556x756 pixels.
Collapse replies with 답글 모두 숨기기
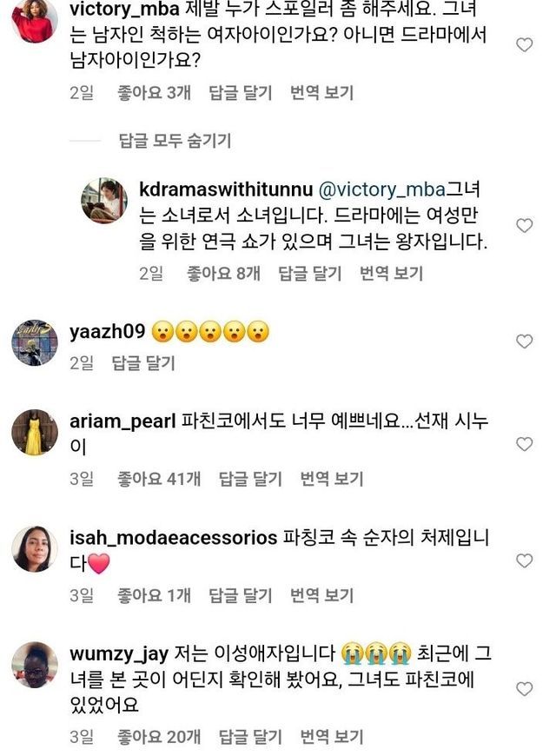[x=175, y=141]
